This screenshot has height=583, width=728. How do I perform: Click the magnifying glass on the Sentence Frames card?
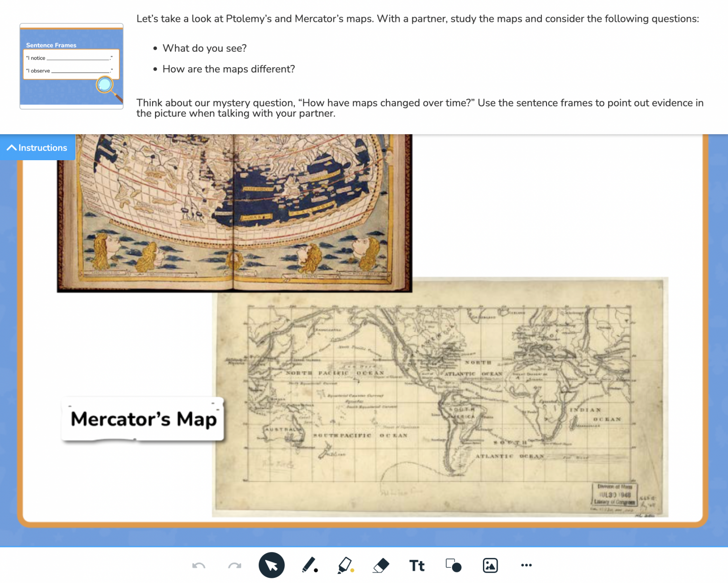pyautogui.click(x=103, y=85)
